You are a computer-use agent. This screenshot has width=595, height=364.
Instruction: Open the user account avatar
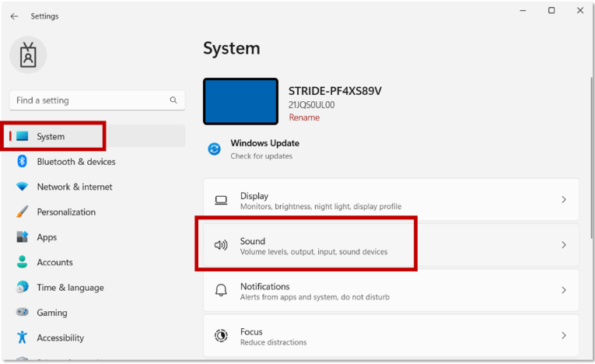[x=28, y=55]
